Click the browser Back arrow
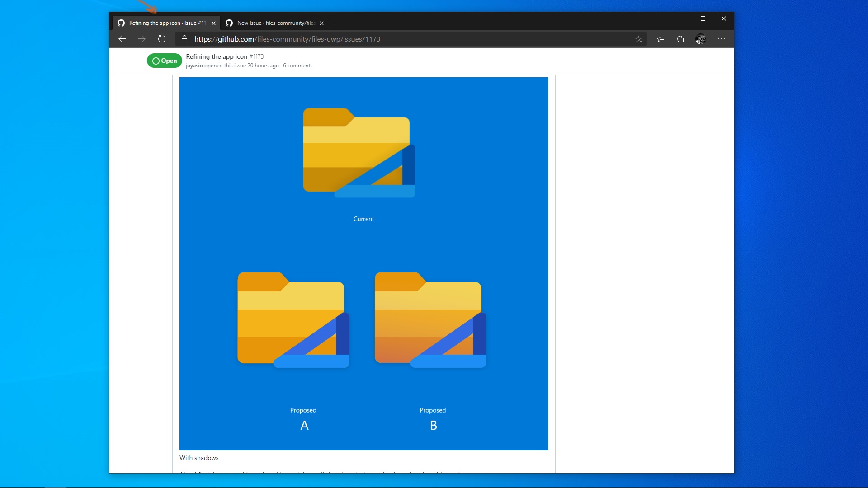Screen dimensions: 868x488 tap(122, 39)
